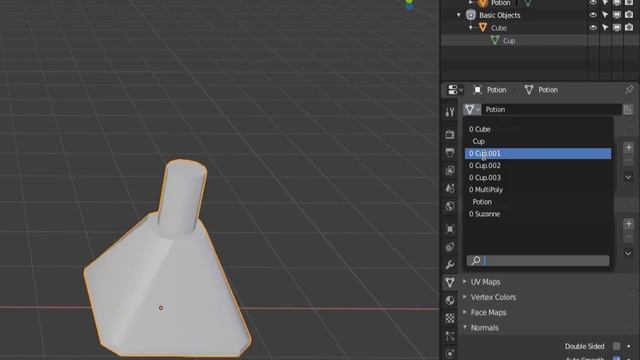Image resolution: width=640 pixels, height=360 pixels.
Task: Click the Double Sided animate dot
Action: [x=629, y=346]
